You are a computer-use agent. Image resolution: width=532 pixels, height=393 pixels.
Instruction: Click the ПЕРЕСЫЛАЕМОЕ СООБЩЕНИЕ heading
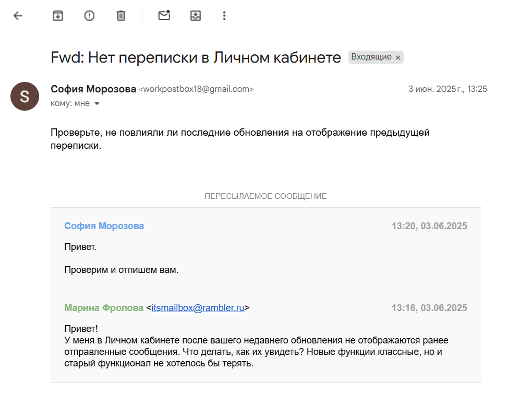[x=265, y=196]
